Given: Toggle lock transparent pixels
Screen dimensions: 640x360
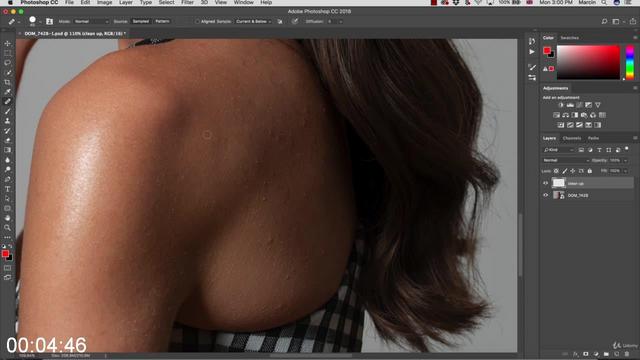Looking at the screenshot, I should [556, 171].
